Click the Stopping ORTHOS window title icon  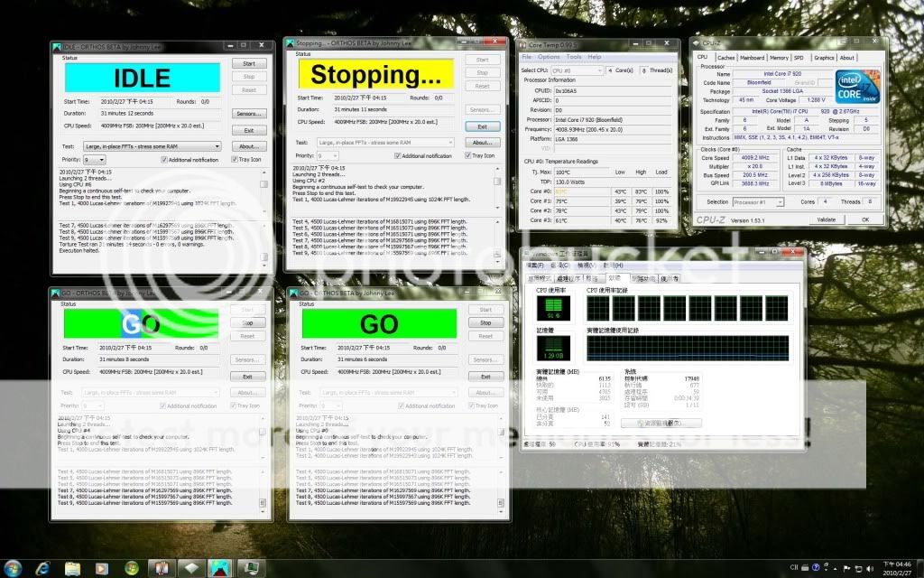pyautogui.click(x=290, y=43)
